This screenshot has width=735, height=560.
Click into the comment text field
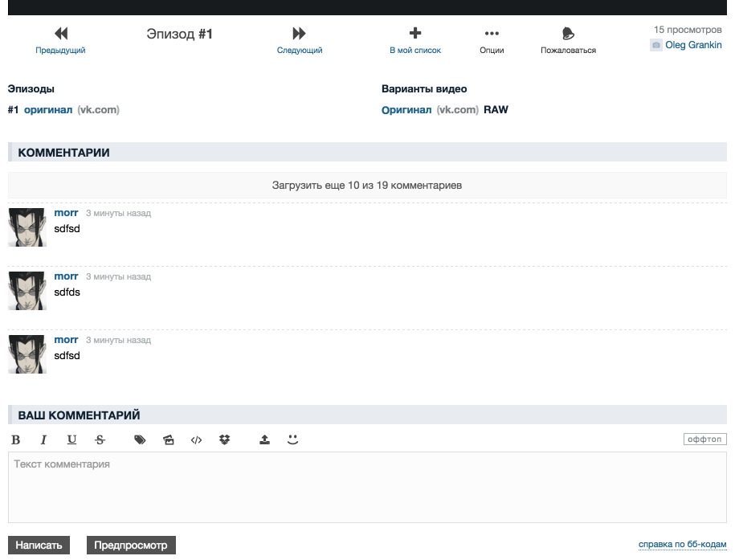point(367,487)
